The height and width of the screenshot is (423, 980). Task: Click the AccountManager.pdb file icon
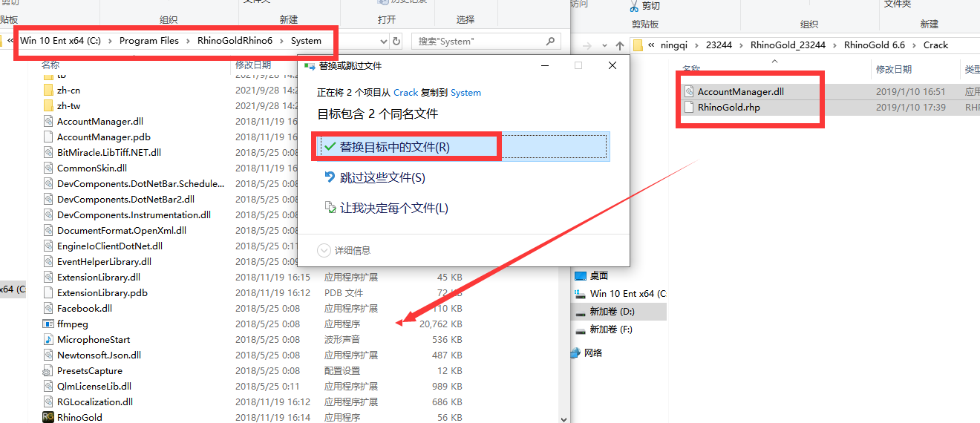[x=48, y=137]
